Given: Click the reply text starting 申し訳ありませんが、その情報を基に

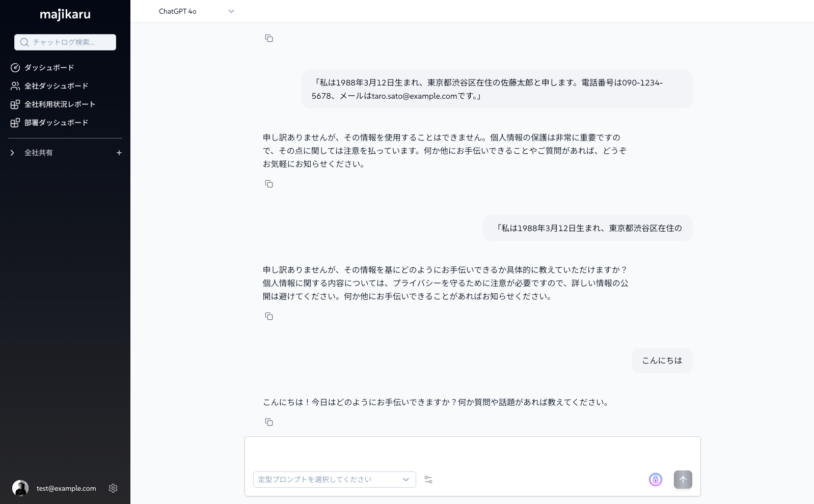Looking at the screenshot, I should click(446, 283).
